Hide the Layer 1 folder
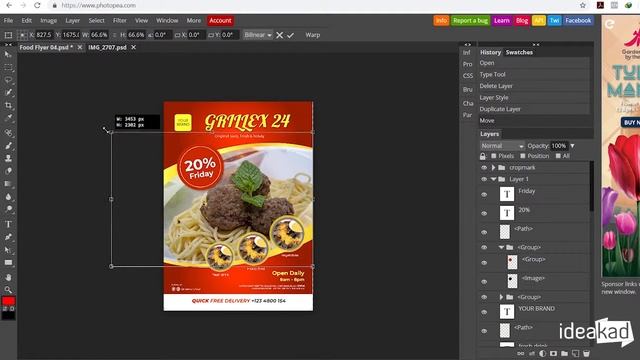The image size is (640, 360). point(484,179)
